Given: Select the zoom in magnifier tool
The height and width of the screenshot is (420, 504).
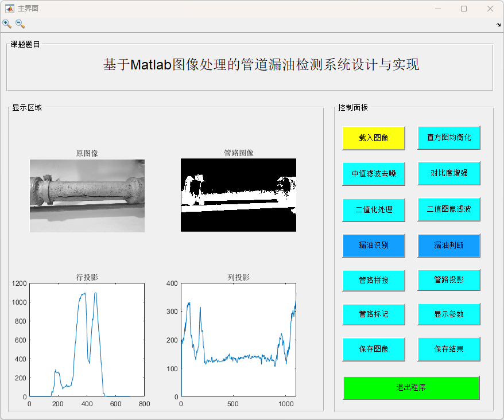Looking at the screenshot, I should (x=7, y=24).
